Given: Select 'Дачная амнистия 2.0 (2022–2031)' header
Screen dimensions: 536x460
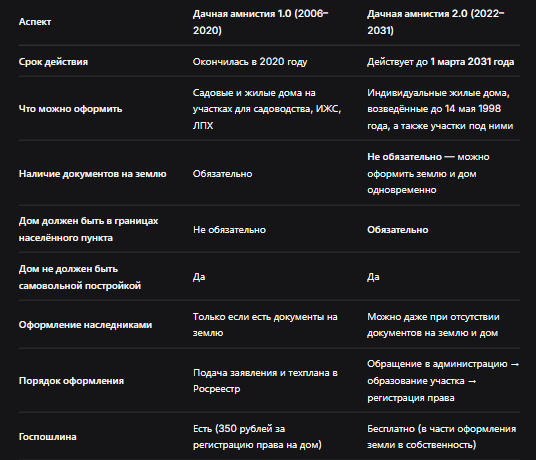Looking at the screenshot, I should coord(436,22).
